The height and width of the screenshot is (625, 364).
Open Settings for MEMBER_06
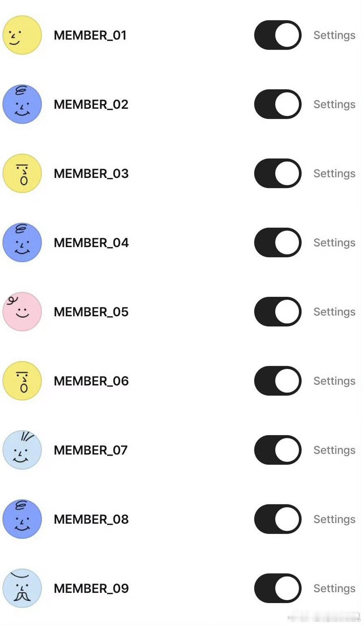(x=334, y=381)
